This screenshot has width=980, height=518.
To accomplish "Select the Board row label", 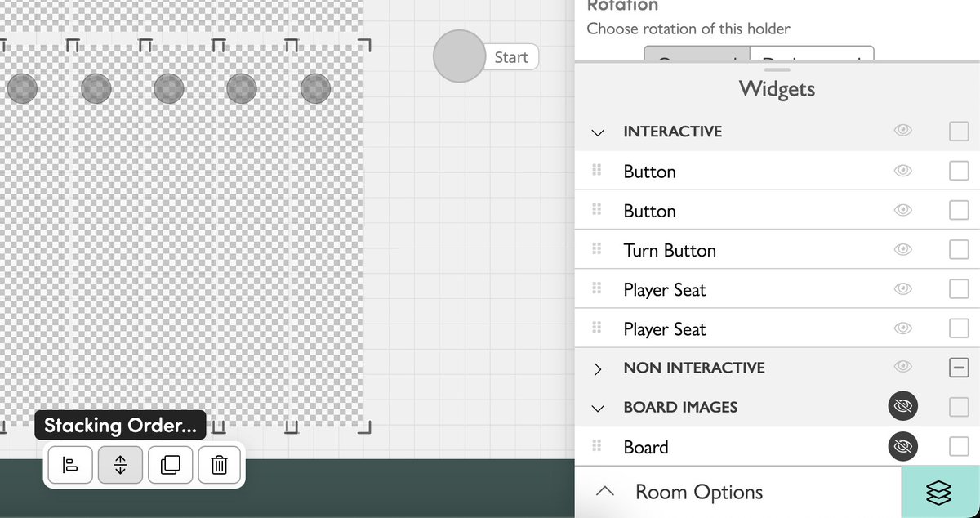I will (646, 447).
